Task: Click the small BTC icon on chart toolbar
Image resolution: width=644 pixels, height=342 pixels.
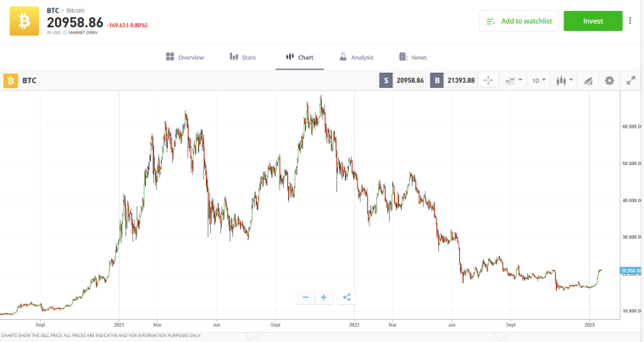Action: (x=11, y=80)
